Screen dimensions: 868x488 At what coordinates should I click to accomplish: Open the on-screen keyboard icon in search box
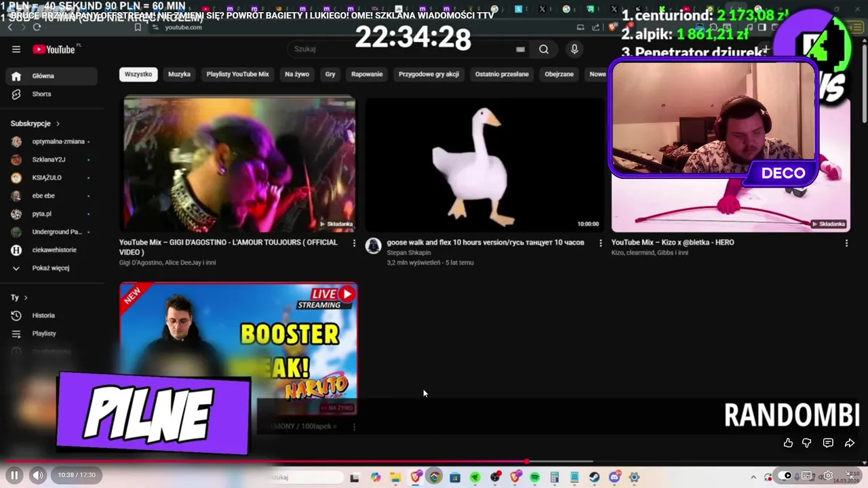click(x=520, y=49)
